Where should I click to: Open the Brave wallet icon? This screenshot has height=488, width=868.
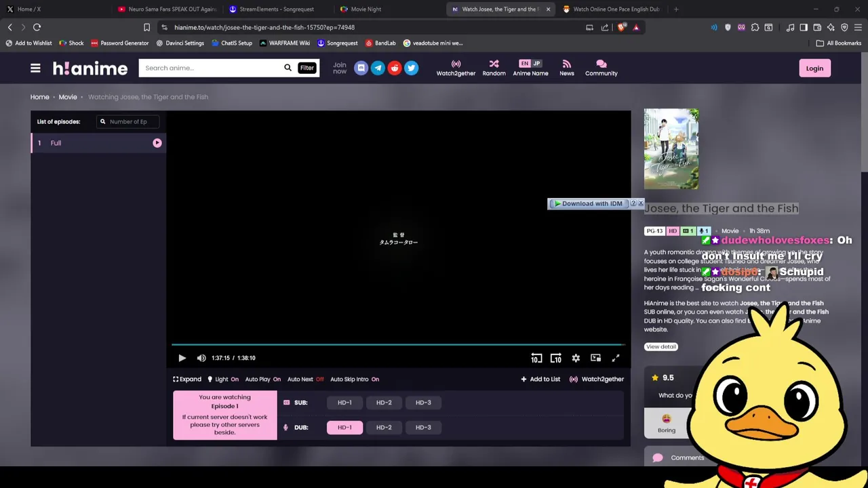pyautogui.click(x=817, y=27)
